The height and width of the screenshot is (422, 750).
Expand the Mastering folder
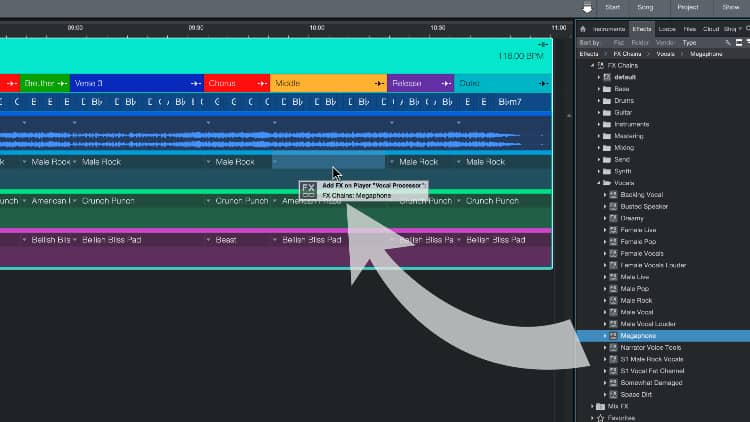[599, 136]
